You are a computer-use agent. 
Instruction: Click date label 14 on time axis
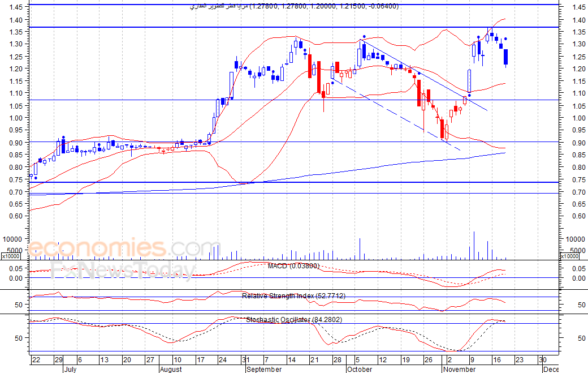click(291, 360)
